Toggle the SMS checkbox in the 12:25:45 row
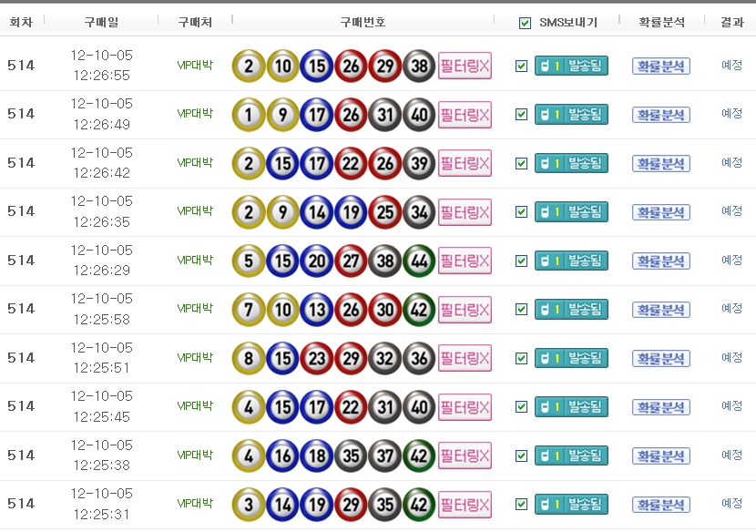The width and height of the screenshot is (756, 532). (521, 406)
